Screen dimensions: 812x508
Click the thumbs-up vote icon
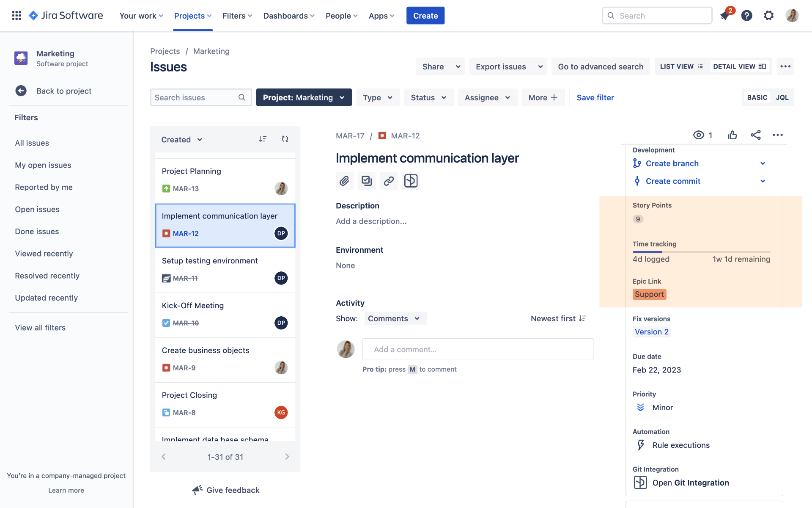(x=732, y=135)
